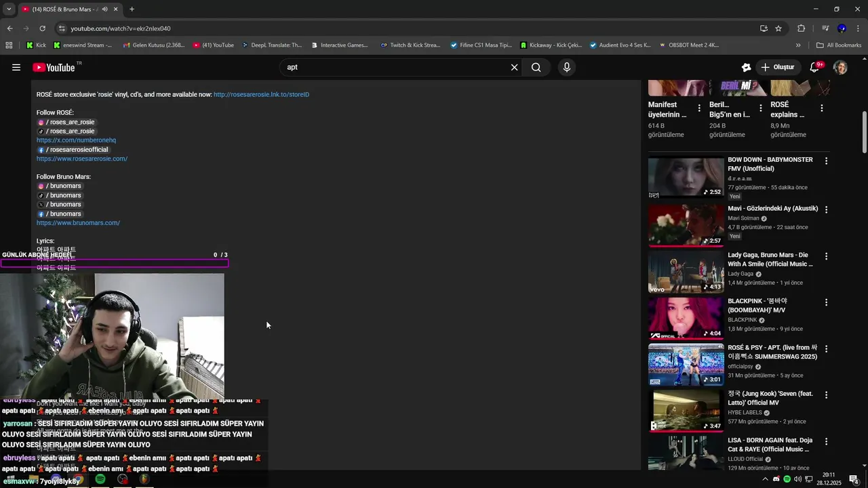Open a new browser tab
The width and height of the screenshot is (868, 488).
132,9
